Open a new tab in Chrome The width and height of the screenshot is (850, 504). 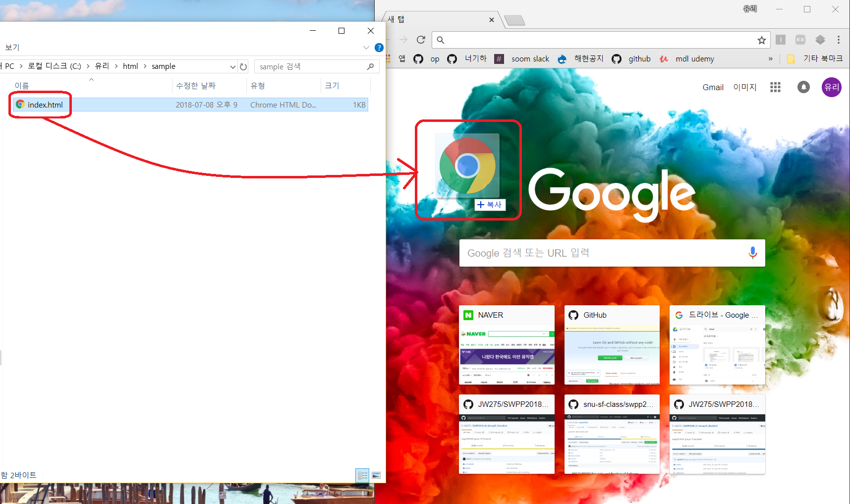pyautogui.click(x=514, y=20)
